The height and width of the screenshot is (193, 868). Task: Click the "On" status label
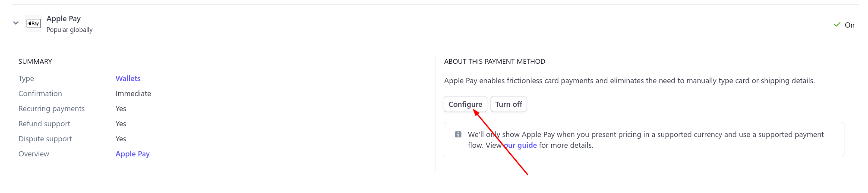pyautogui.click(x=849, y=25)
